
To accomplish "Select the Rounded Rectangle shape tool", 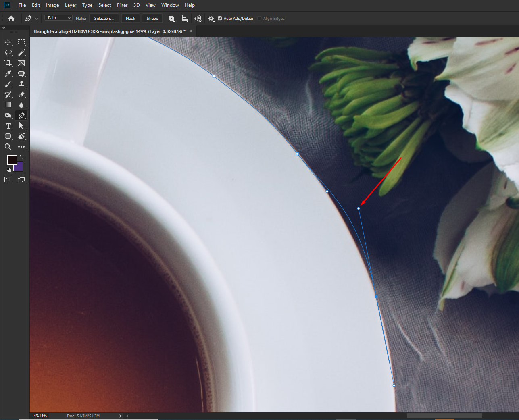I will 8,136.
